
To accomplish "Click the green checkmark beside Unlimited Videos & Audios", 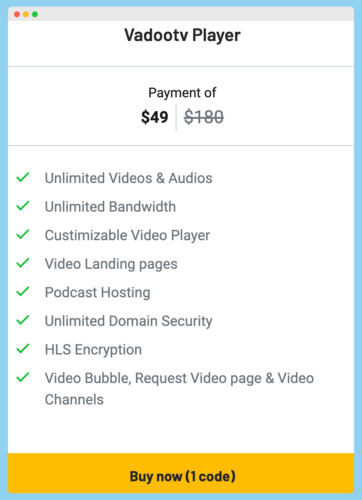I will pyautogui.click(x=23, y=177).
